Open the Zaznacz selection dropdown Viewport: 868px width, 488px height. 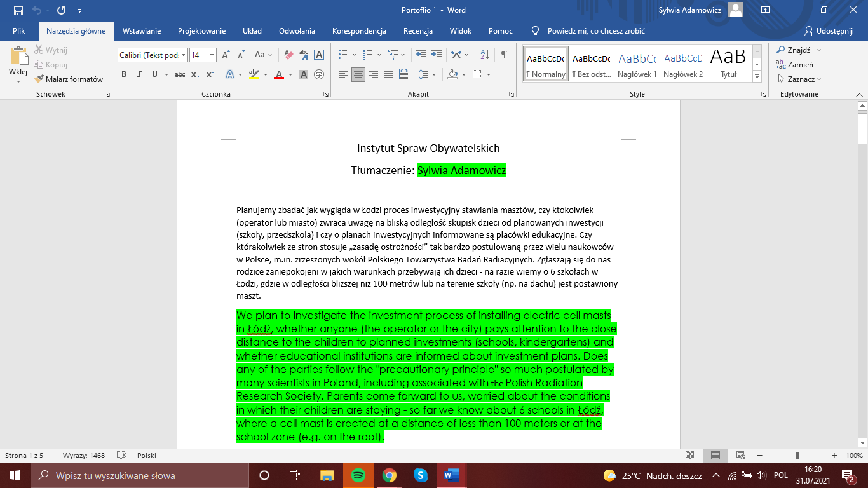click(799, 79)
